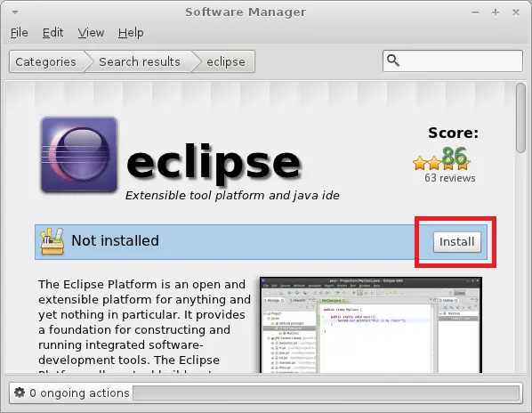The height and width of the screenshot is (413, 532).
Task: Click the vertical scrollbar handle
Action: (520, 117)
